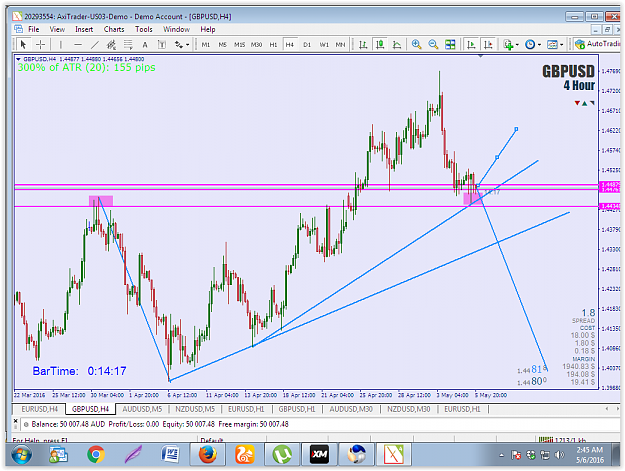Switch to D1 timeframe
Viewport: 625px width, 471px height.
307,45
